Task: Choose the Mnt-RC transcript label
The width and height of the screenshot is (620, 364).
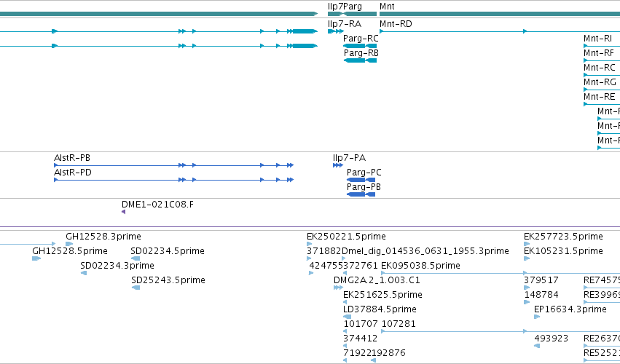Action: click(x=600, y=68)
